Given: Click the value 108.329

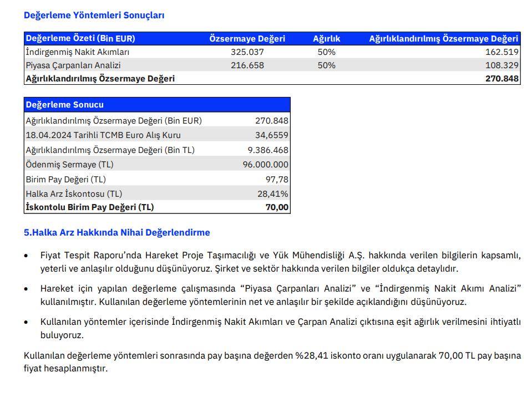Looking at the screenshot, I should pyautogui.click(x=502, y=65).
